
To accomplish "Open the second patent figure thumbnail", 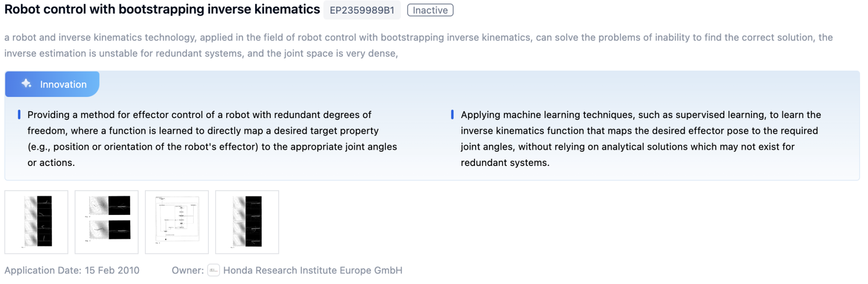I will [106, 222].
